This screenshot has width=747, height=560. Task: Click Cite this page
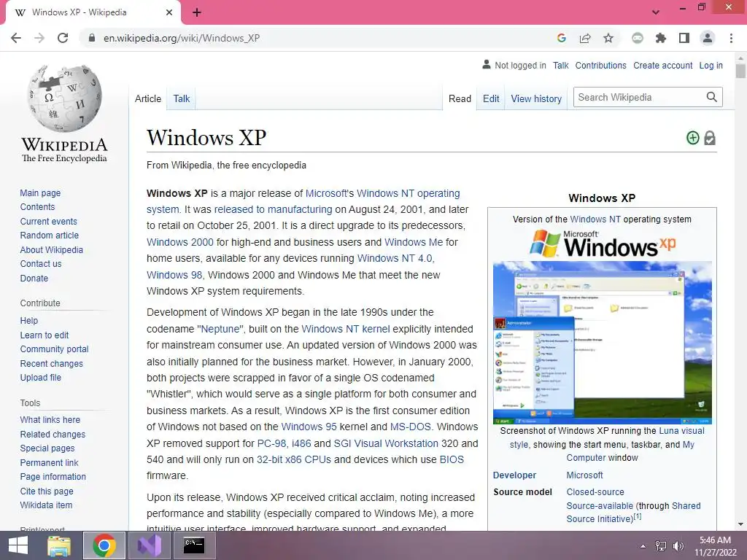47,491
